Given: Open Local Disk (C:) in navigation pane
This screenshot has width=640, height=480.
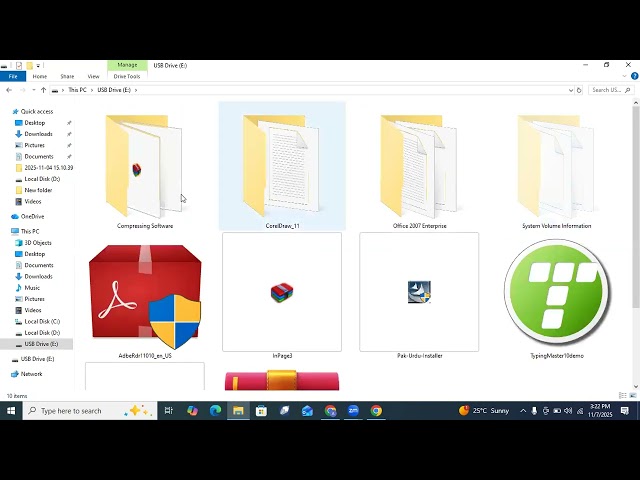Looking at the screenshot, I should click(42, 321).
